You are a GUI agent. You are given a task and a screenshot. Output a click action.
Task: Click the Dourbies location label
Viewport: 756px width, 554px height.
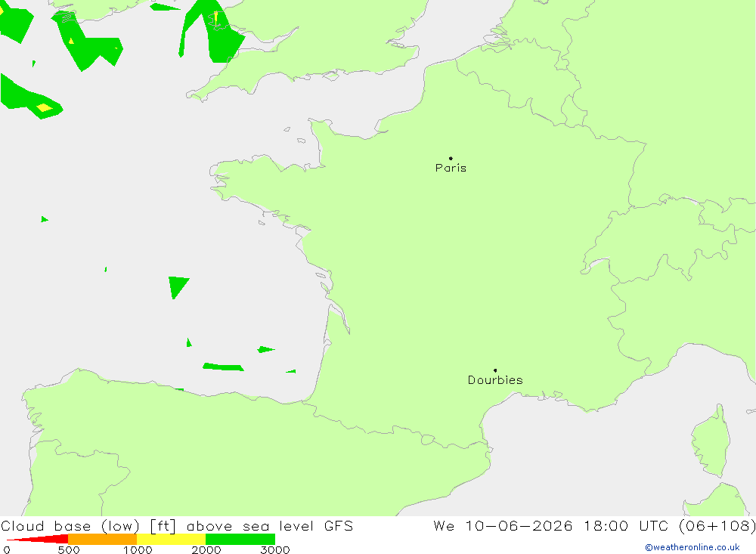(495, 380)
